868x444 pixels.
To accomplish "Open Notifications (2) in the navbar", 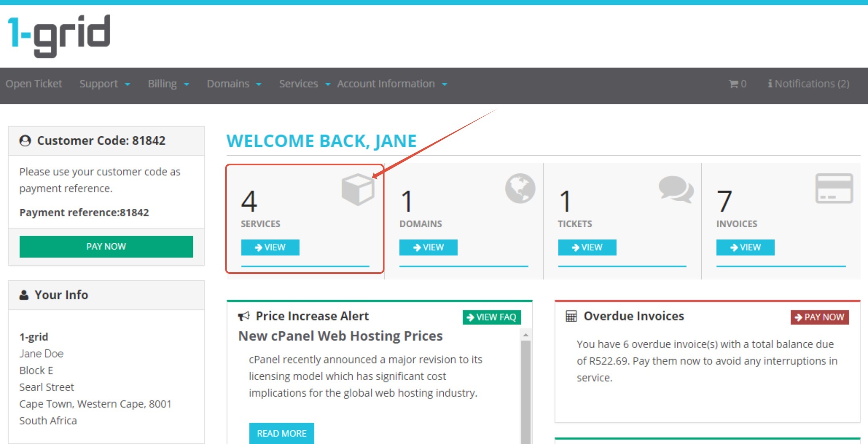I will pos(808,84).
